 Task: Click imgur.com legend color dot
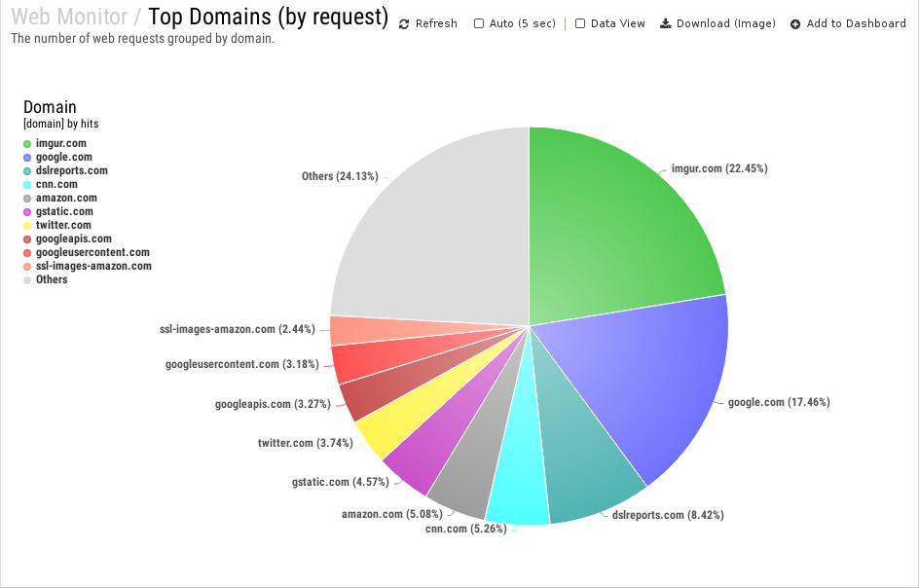coord(27,144)
